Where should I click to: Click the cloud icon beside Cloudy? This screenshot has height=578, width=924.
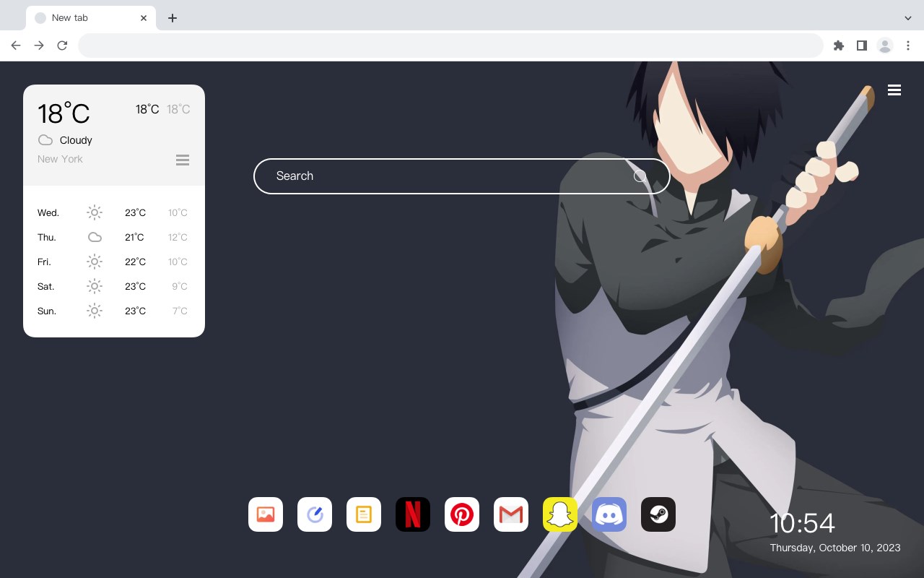tap(45, 140)
